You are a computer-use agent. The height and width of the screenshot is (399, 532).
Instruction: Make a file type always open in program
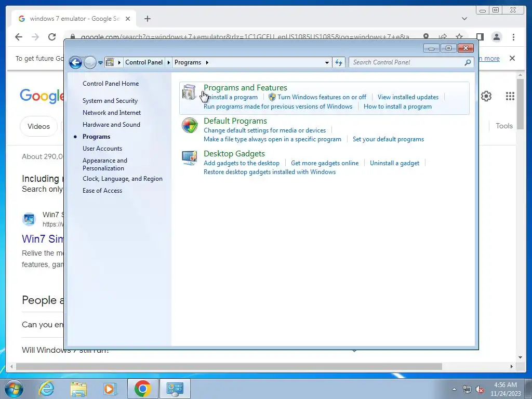tap(272, 139)
